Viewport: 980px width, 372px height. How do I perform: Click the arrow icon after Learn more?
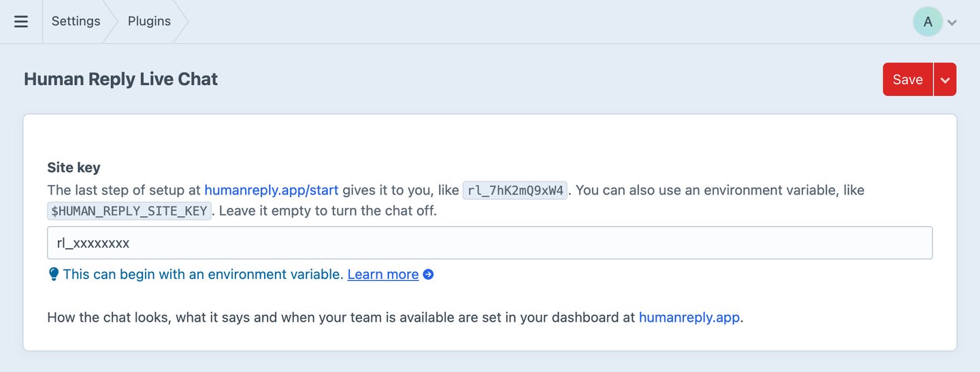tap(428, 275)
